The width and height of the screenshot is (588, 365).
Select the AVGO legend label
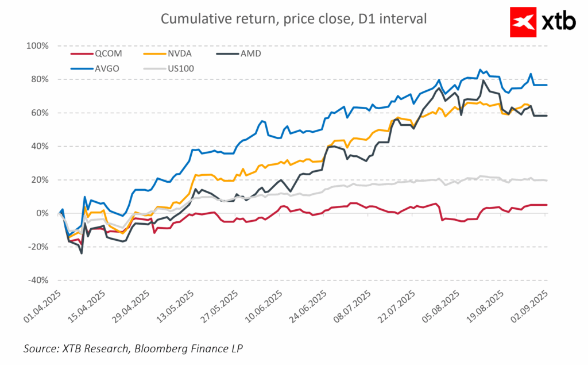pyautogui.click(x=107, y=69)
